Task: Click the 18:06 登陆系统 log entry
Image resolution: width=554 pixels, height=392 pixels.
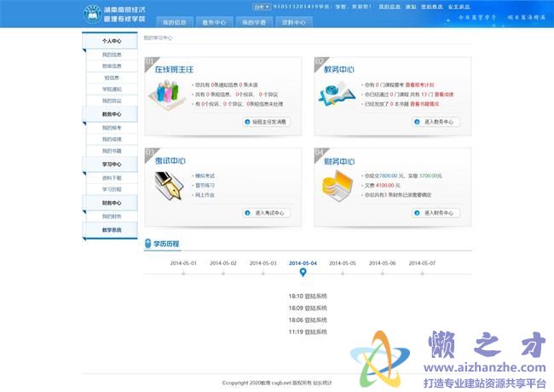Action: coord(308,320)
